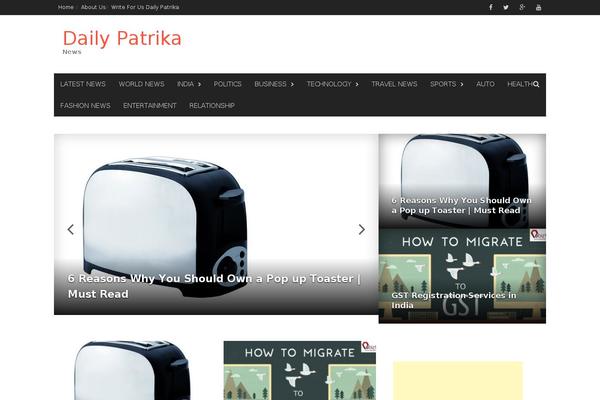Image resolution: width=600 pixels, height=400 pixels.
Task: Open the YouTube social icon
Action: [539, 7]
